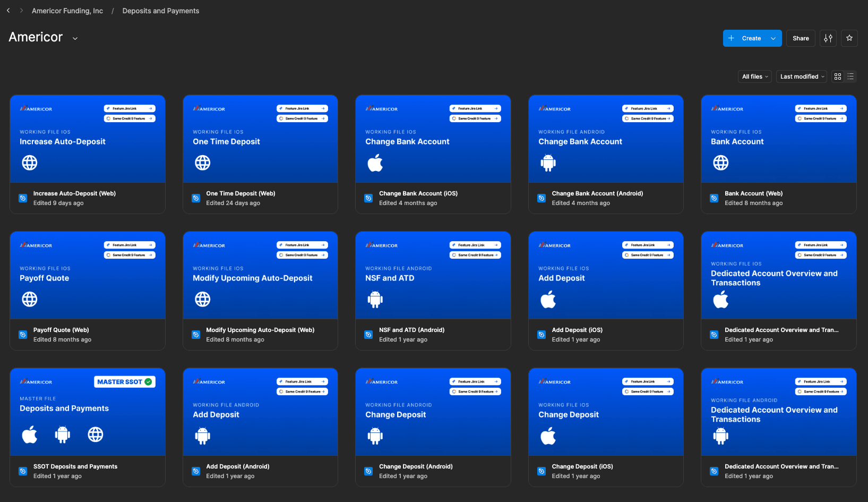Click Feature Jira Link on One Time Deposit cover

click(302, 108)
